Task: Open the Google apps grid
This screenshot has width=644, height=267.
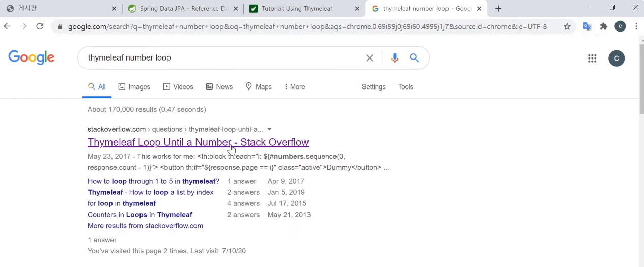Action: coord(592,58)
